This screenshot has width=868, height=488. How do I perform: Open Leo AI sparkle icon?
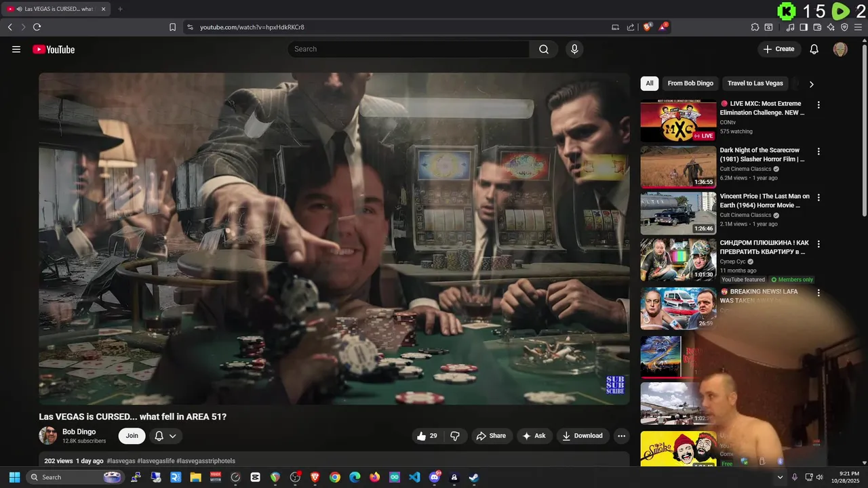[x=831, y=27]
